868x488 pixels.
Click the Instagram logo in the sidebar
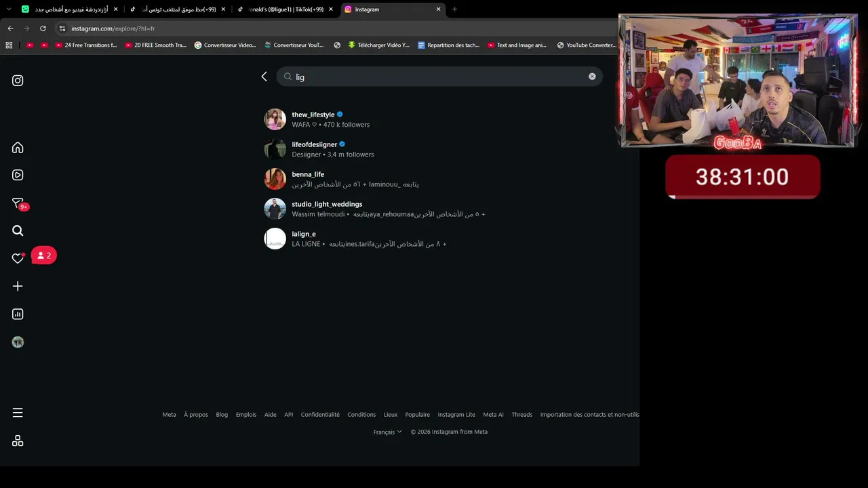(x=18, y=81)
